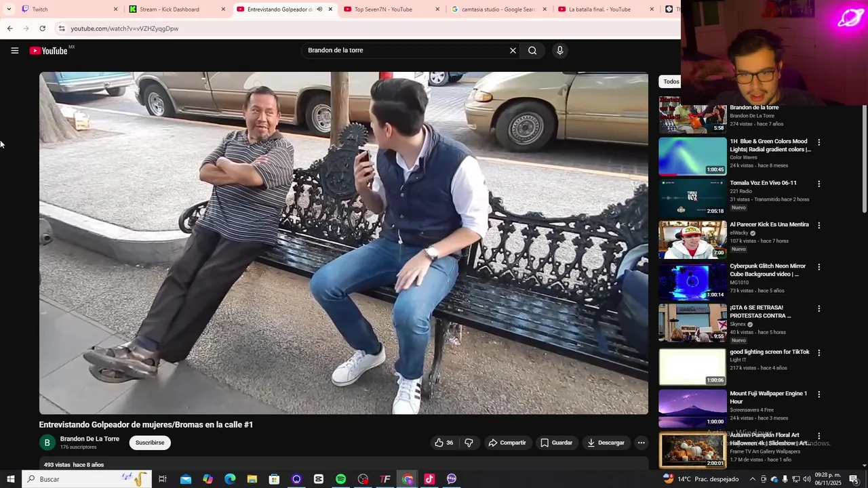Image resolution: width=868 pixels, height=488 pixels.
Task: Open Mail app from taskbar
Action: [186, 479]
